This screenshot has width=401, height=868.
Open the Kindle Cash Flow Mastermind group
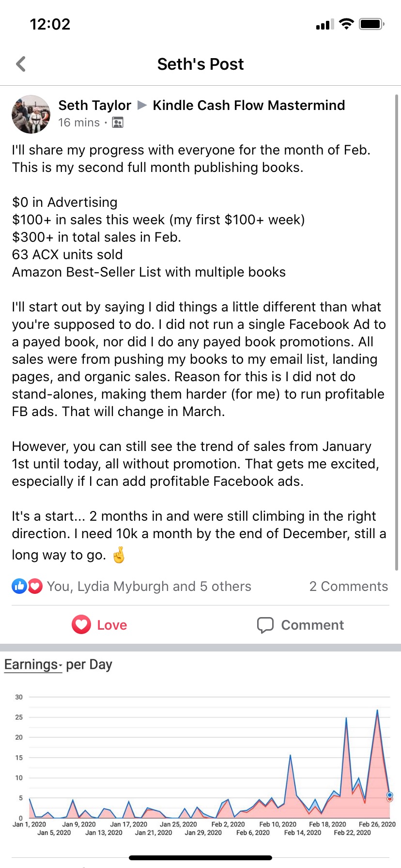tap(249, 105)
